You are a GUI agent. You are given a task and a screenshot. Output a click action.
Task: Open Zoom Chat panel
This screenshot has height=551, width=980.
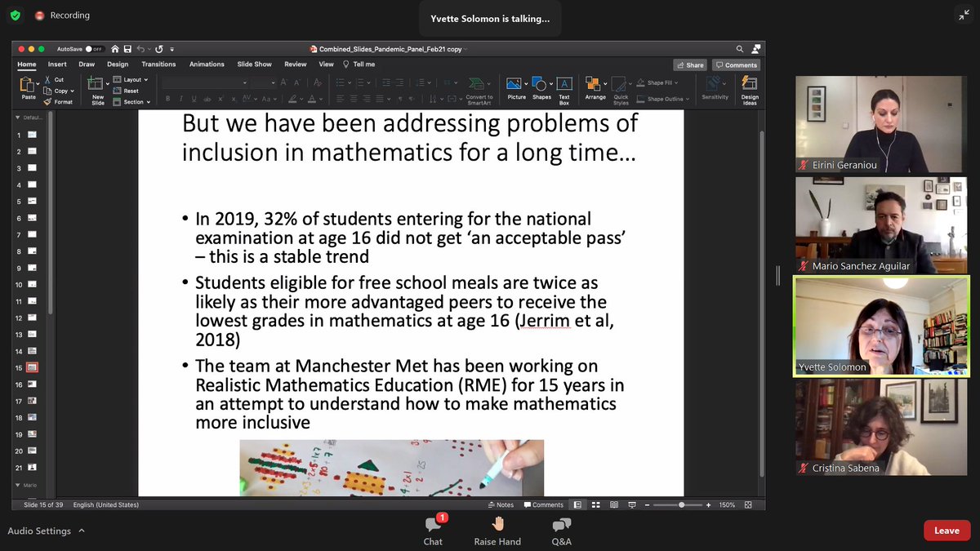[x=433, y=531]
